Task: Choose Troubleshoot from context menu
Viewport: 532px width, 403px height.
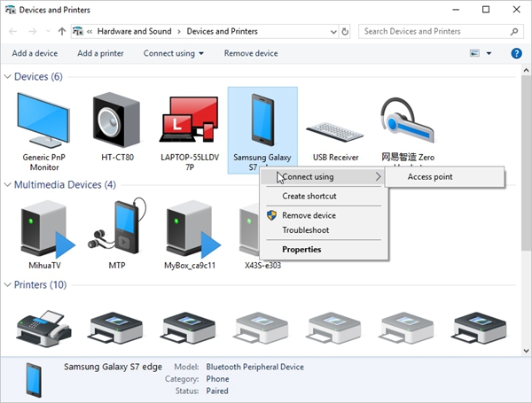Action: pyautogui.click(x=324, y=229)
